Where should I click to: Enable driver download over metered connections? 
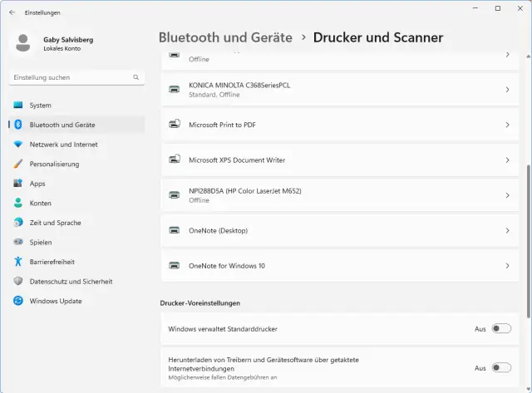tap(500, 367)
